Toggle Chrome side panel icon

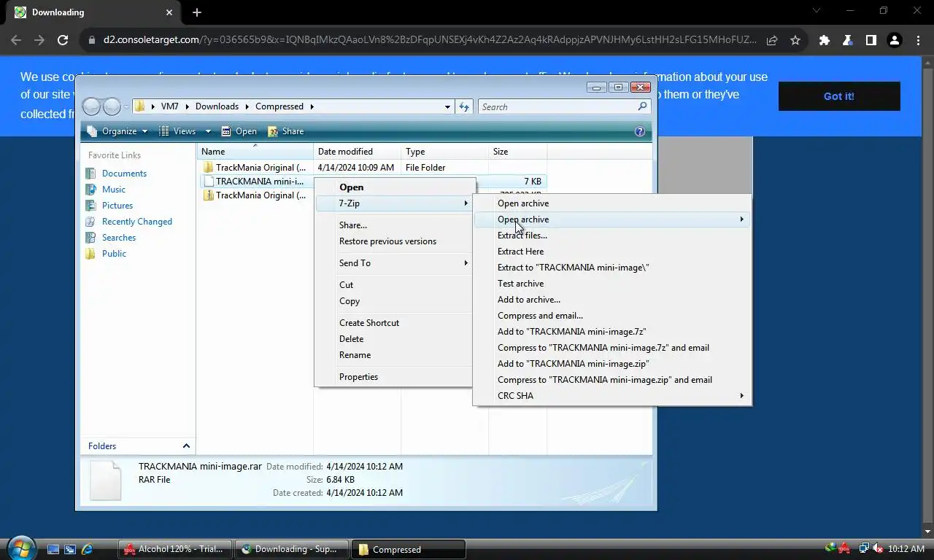(x=871, y=40)
